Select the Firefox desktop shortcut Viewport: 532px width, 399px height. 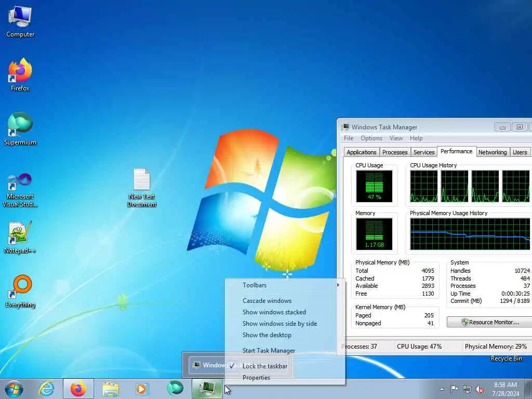20,75
